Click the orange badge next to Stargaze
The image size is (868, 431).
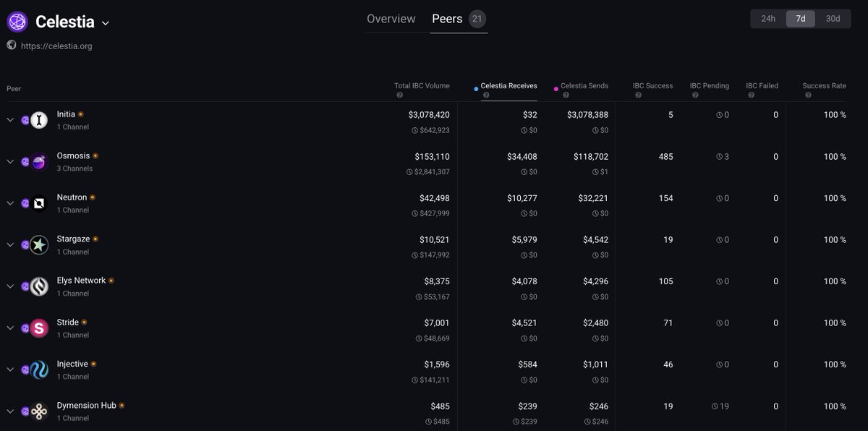pos(95,239)
